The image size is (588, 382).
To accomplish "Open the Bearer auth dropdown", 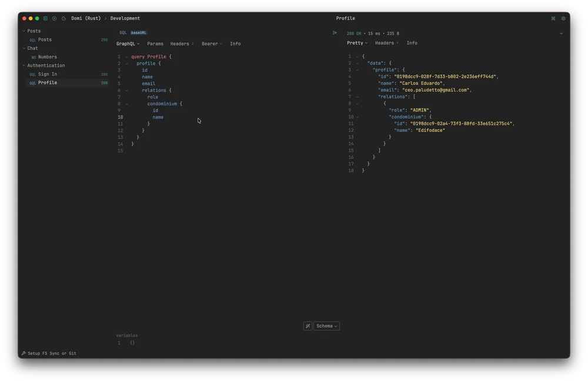I will point(212,44).
